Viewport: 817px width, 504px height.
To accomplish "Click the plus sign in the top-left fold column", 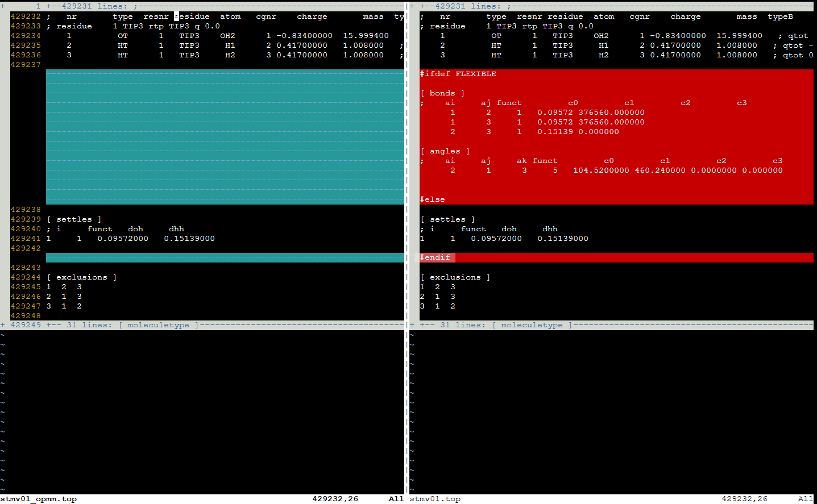I will 2,6.
